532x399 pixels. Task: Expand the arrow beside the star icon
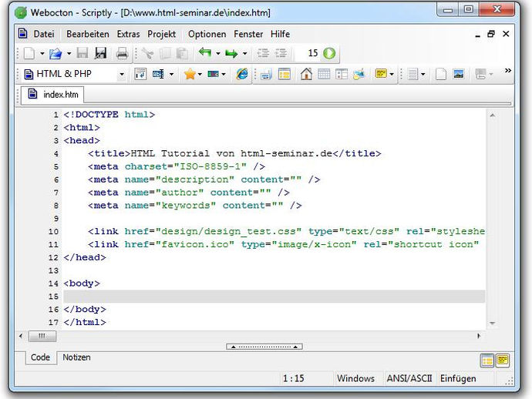200,74
